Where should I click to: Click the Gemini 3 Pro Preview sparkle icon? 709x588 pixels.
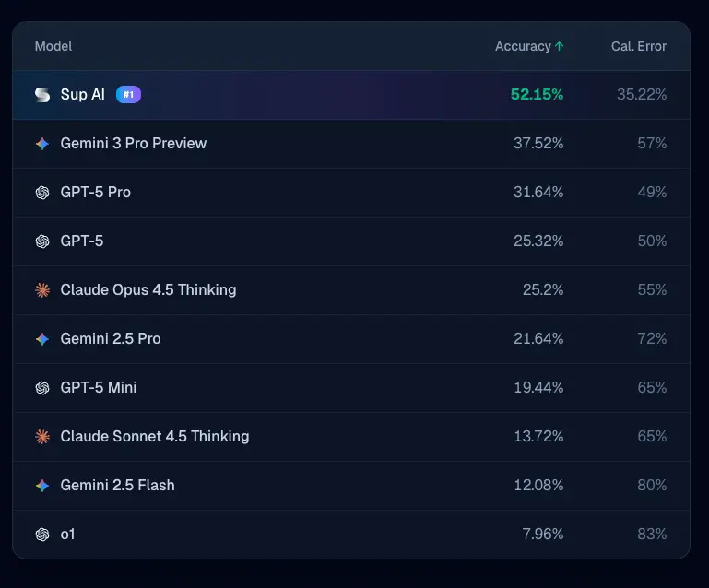point(42,144)
